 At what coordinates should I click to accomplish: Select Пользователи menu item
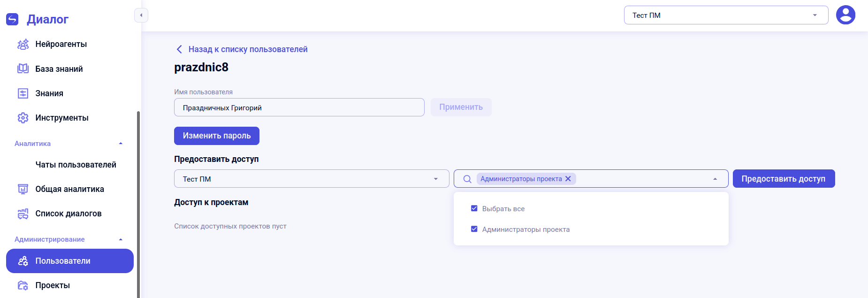[70, 261]
